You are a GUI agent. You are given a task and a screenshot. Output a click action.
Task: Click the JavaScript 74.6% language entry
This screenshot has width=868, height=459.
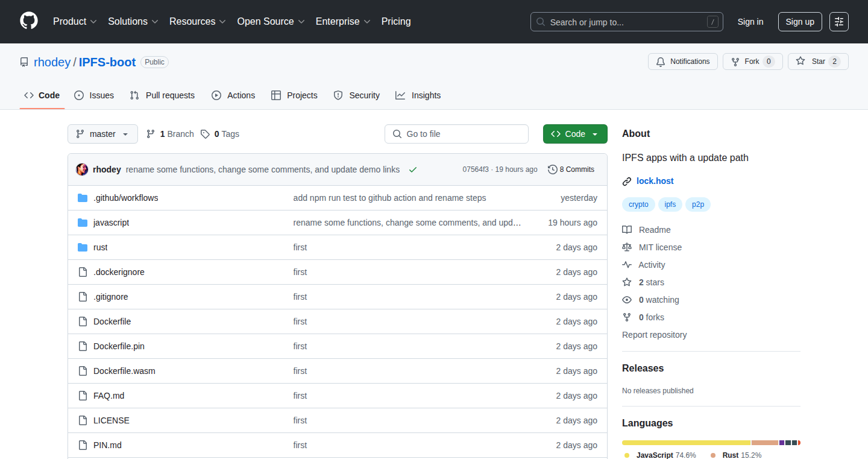660,455
